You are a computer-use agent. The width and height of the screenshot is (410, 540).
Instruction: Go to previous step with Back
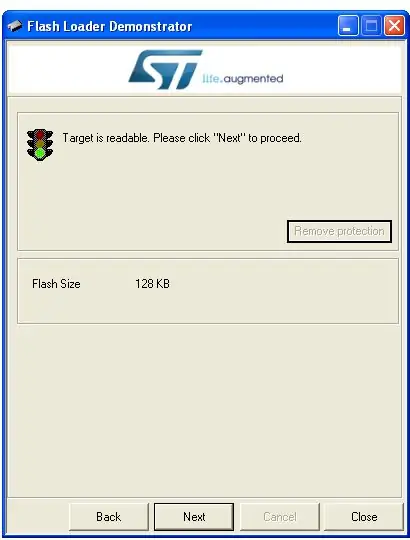click(x=109, y=517)
